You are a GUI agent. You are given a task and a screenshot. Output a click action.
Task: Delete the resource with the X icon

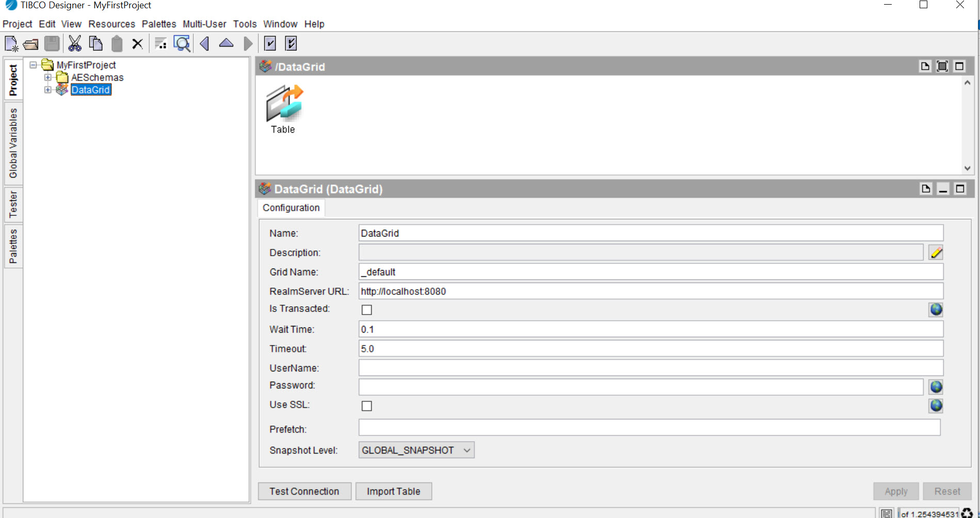pos(137,44)
